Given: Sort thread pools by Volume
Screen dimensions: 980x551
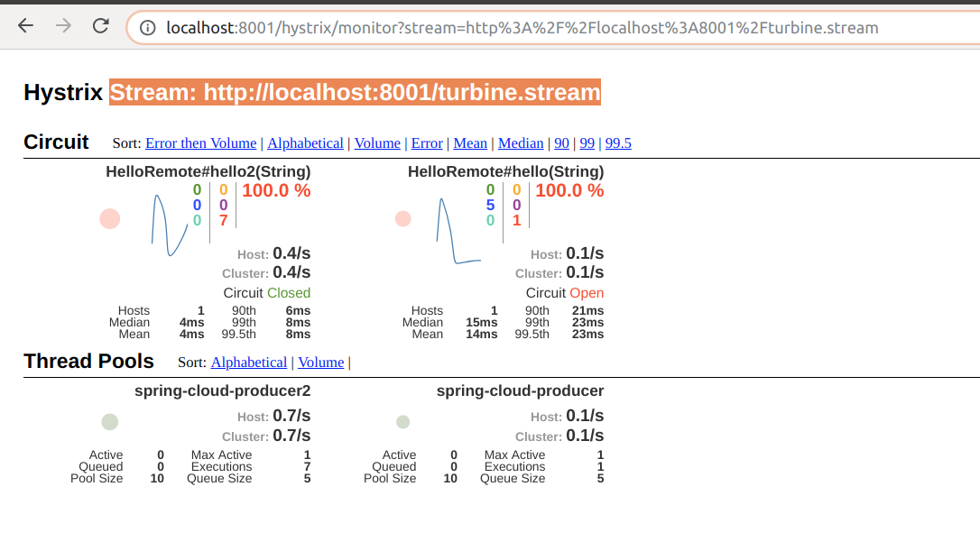Looking at the screenshot, I should [320, 363].
